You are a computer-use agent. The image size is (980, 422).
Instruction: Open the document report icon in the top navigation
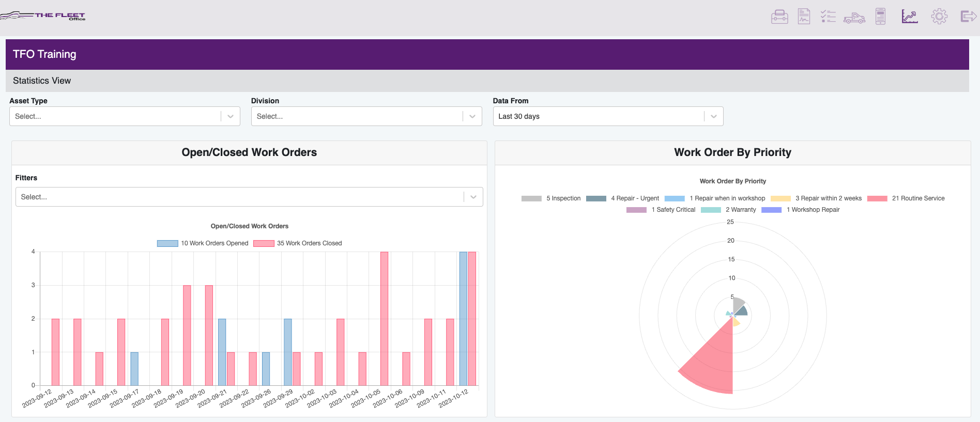coord(804,17)
